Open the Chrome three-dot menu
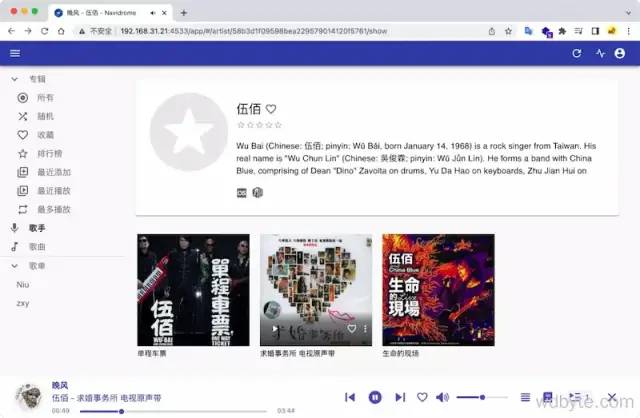Viewport: 640px width, 418px height. [x=629, y=31]
